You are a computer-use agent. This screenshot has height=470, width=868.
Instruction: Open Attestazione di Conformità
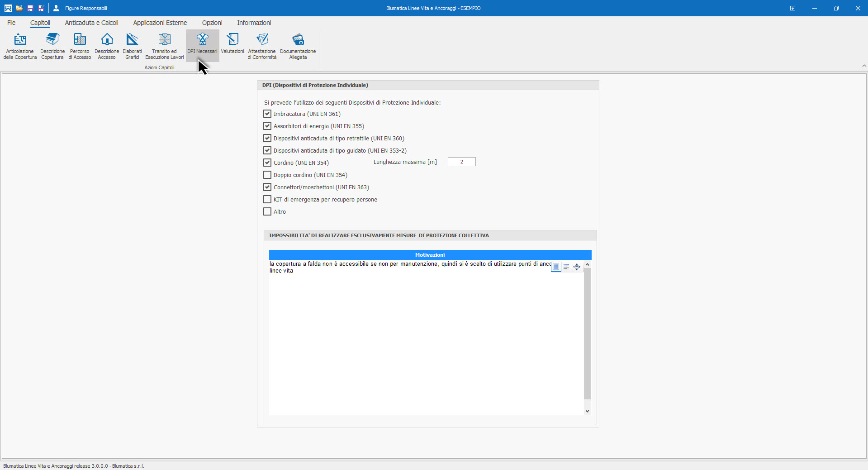click(262, 46)
